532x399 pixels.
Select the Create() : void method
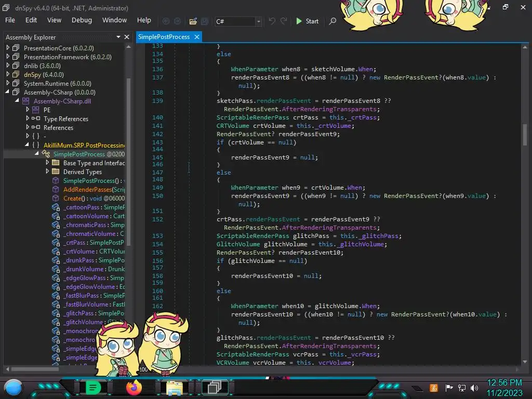[x=94, y=198]
